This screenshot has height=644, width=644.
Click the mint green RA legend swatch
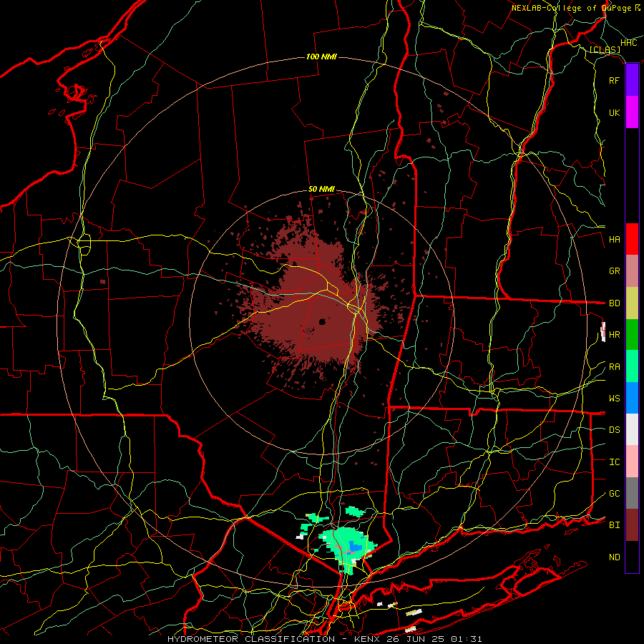point(632,366)
